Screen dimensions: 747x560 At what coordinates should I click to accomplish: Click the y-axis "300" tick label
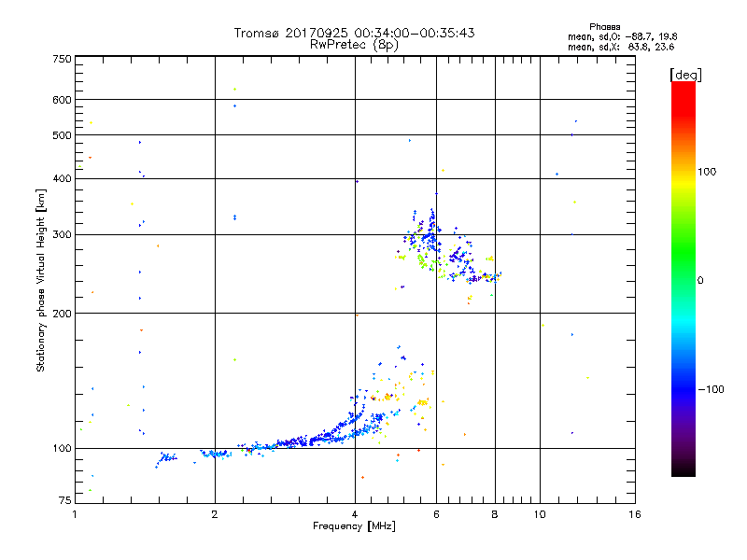click(x=62, y=235)
